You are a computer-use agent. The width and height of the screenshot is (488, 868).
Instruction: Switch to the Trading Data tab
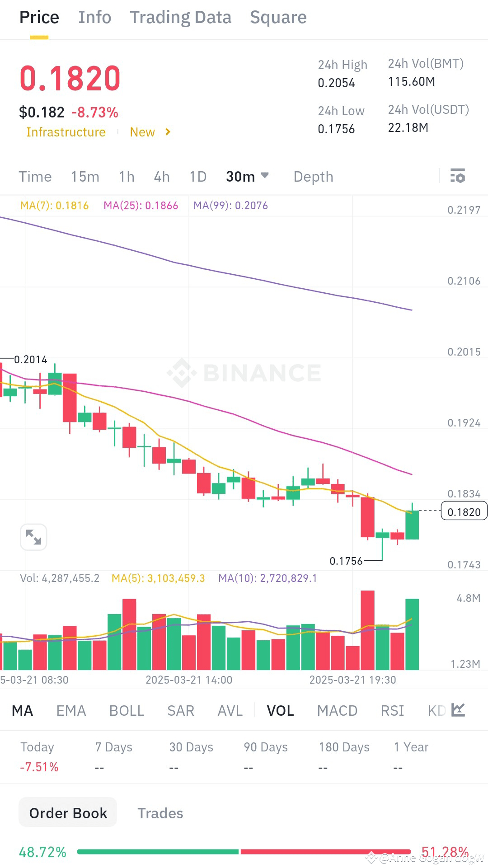pos(181,17)
